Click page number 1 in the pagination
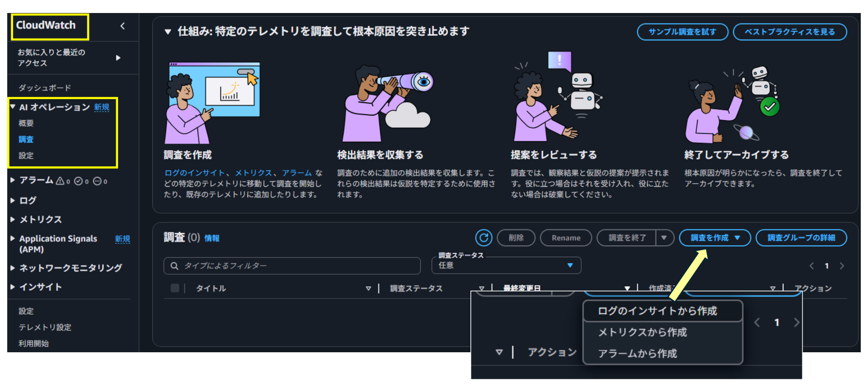The height and width of the screenshot is (386, 868). [827, 266]
